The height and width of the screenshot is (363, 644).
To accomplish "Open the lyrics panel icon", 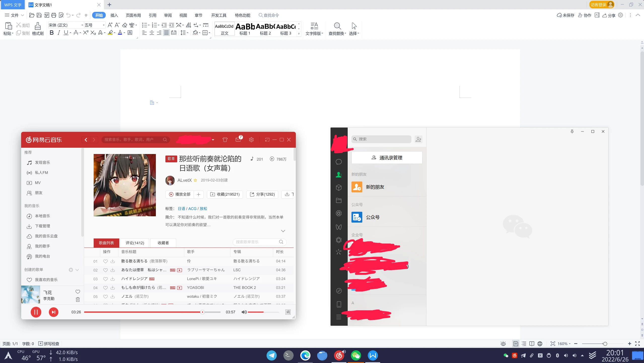I will pos(288,312).
